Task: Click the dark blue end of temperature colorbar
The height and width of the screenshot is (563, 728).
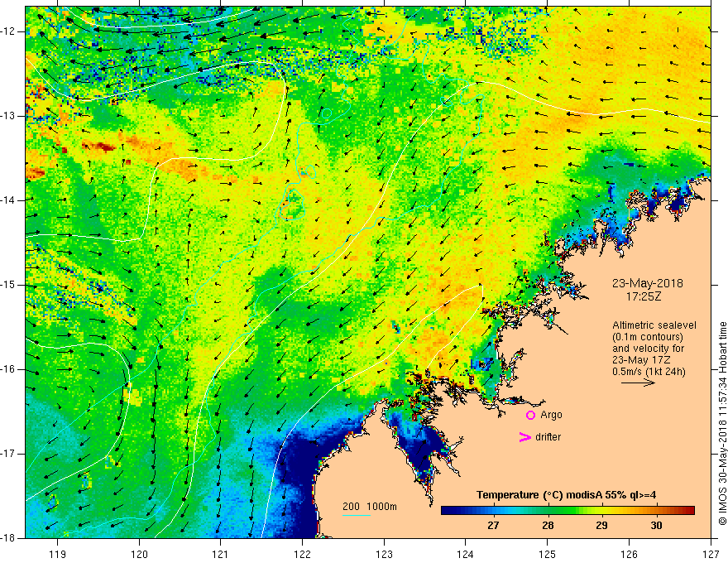Action: (x=447, y=511)
